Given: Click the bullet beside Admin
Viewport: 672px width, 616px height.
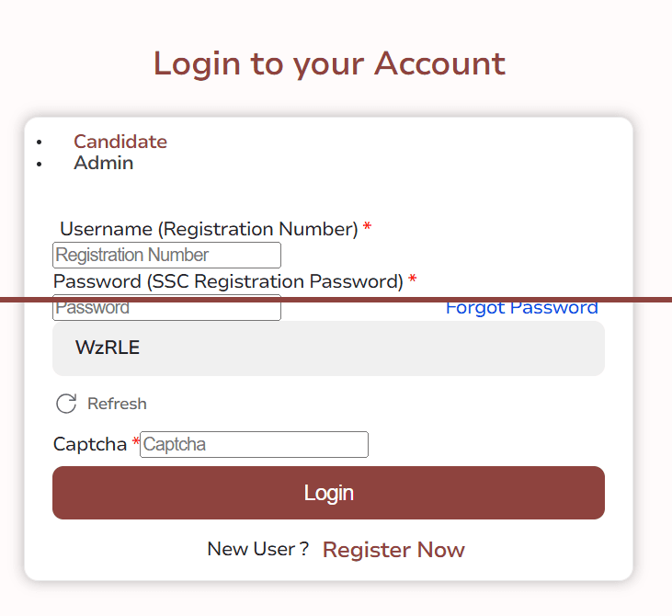Looking at the screenshot, I should 40,164.
